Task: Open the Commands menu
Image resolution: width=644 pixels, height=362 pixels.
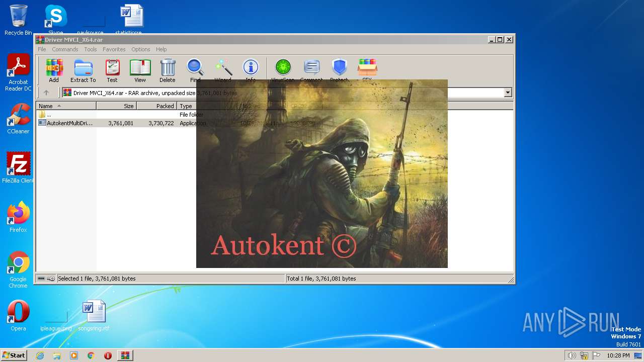Action: [65, 49]
